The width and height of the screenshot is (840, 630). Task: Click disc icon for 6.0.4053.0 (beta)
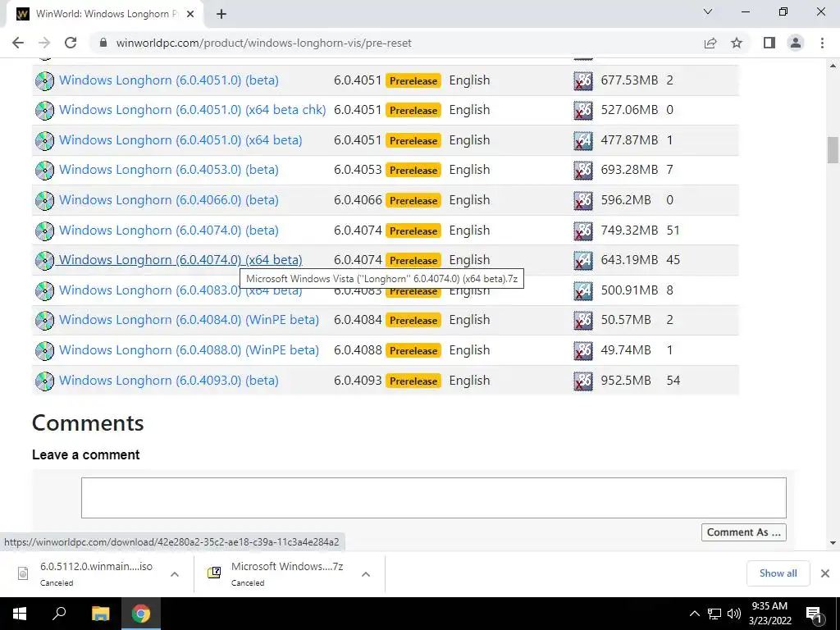point(44,171)
